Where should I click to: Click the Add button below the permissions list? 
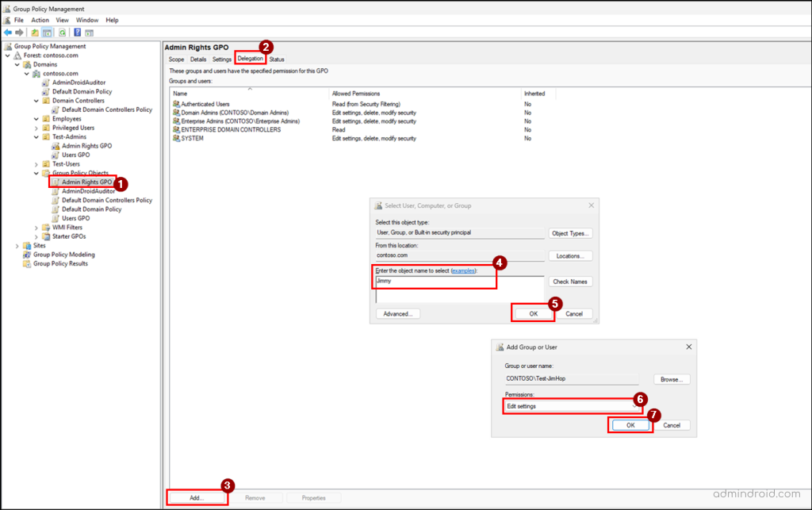[195, 497]
